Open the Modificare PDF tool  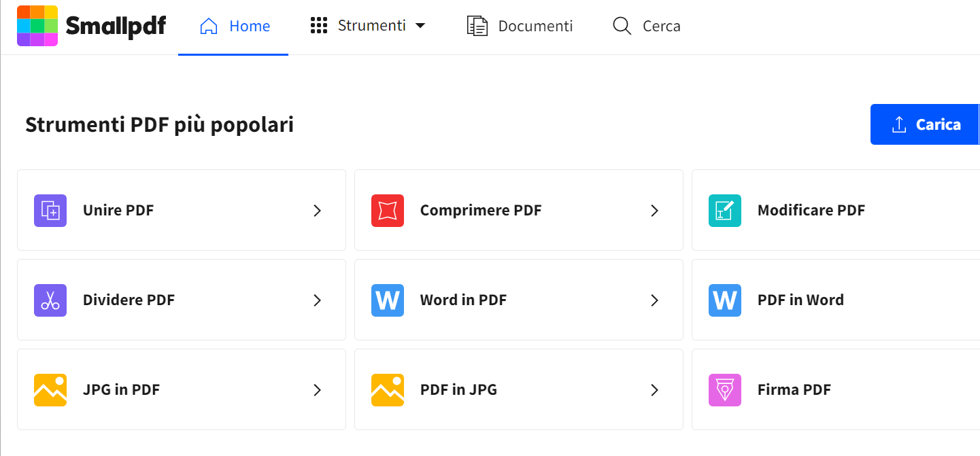tap(836, 210)
